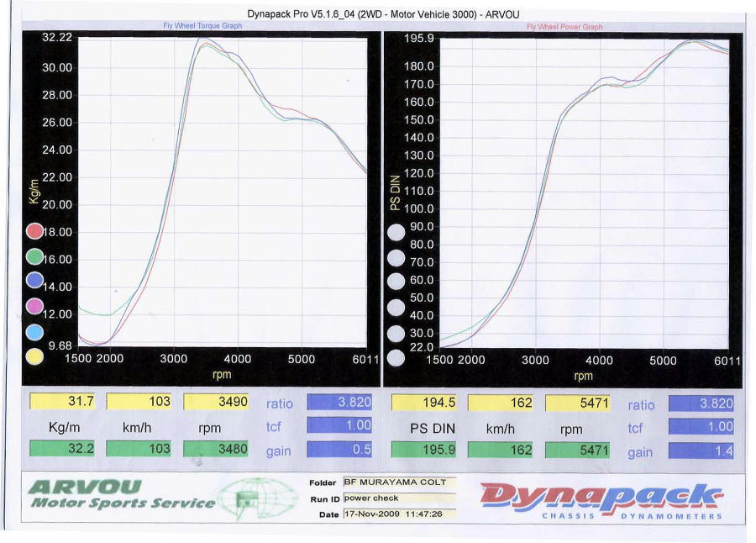The width and height of the screenshot is (756, 543).
Task: Click the torque panel gain value 0.5
Action: (339, 450)
